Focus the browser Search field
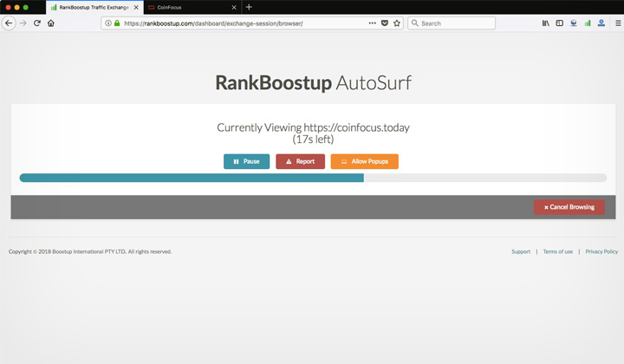Image resolution: width=624 pixels, height=364 pixels. pos(452,23)
